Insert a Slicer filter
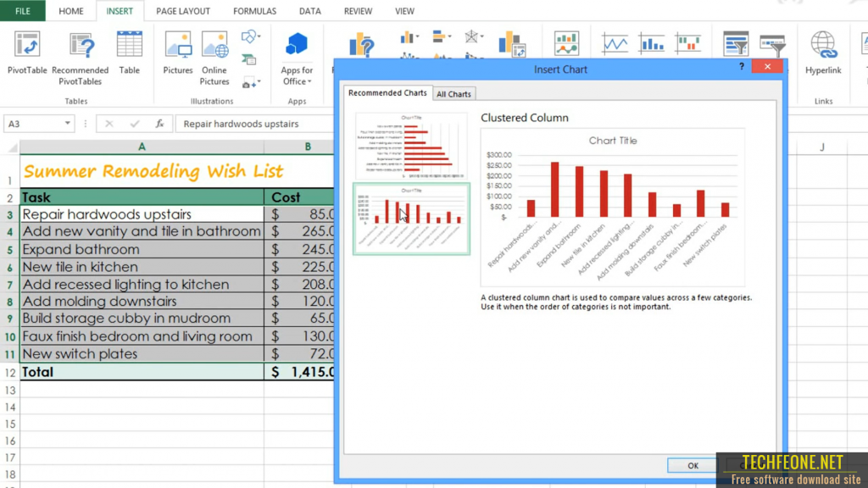This screenshot has width=868, height=488. coord(736,43)
